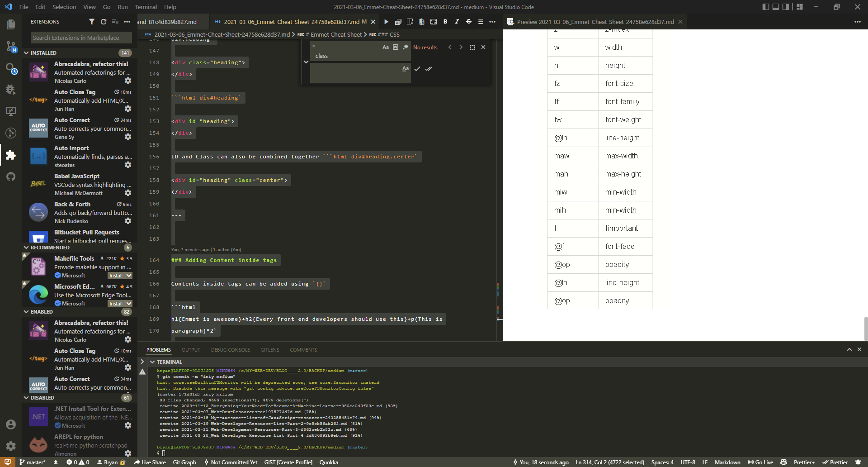868x467 pixels.
Task: Open the Accounts menu in activity bar
Action: (11, 424)
